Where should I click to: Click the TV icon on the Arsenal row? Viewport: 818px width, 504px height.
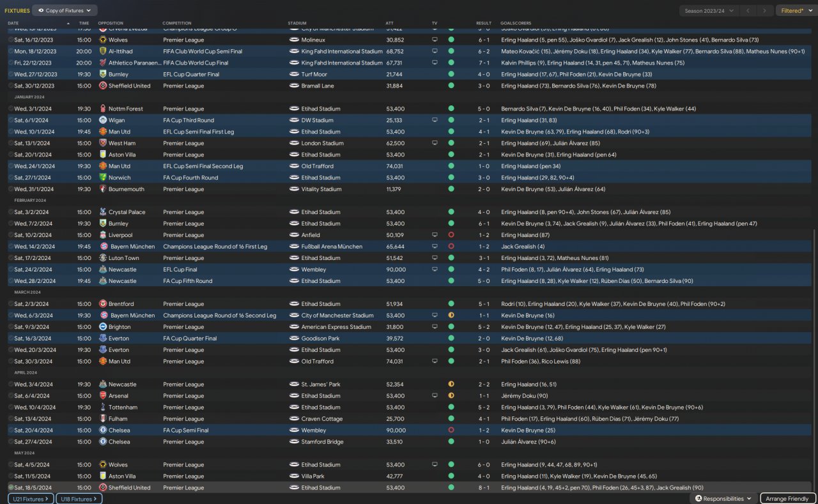tap(435, 396)
